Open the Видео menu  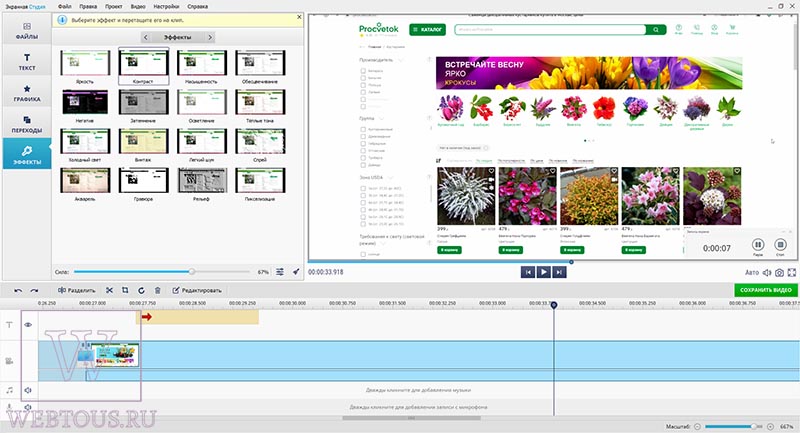click(x=138, y=7)
